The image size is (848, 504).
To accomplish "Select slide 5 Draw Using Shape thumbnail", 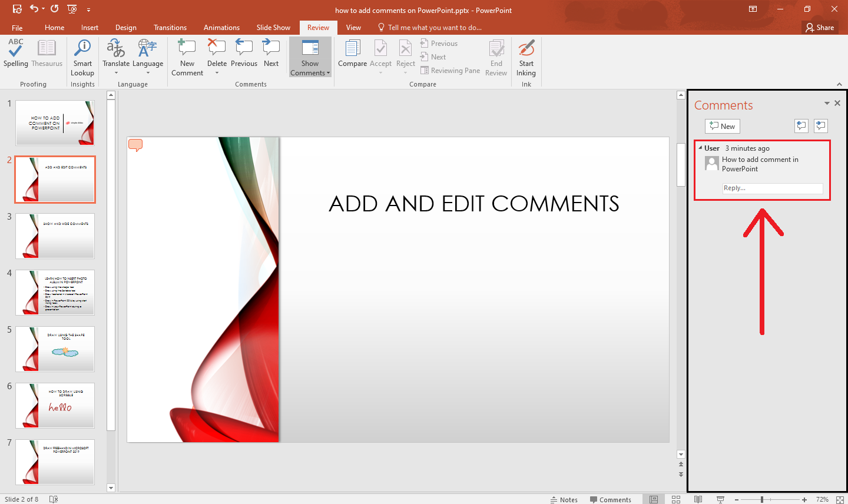I will coord(55,349).
